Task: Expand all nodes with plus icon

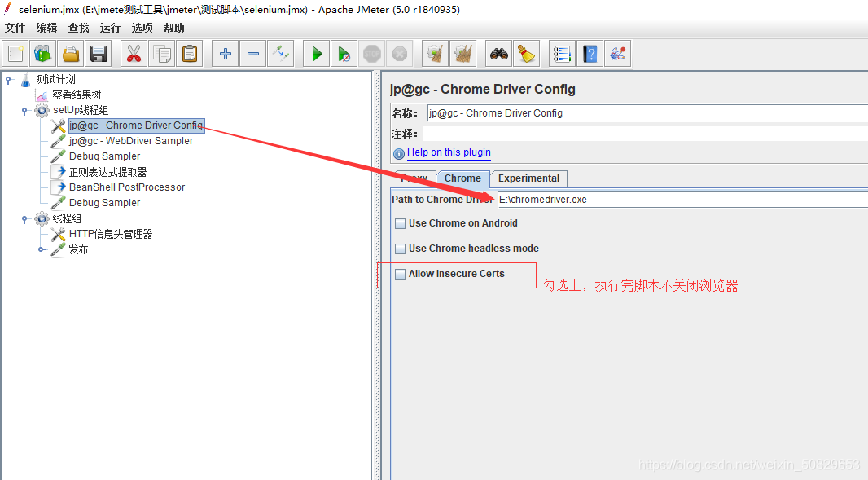Action: point(226,54)
